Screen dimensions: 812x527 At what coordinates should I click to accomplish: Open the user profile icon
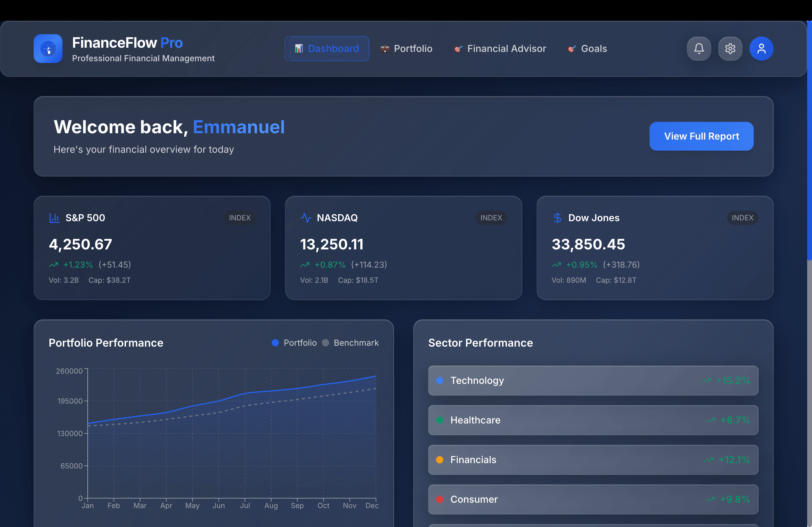762,48
